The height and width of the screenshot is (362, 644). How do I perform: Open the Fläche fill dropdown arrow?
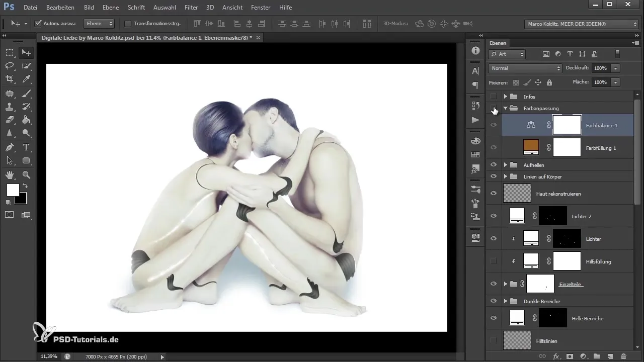[616, 82]
